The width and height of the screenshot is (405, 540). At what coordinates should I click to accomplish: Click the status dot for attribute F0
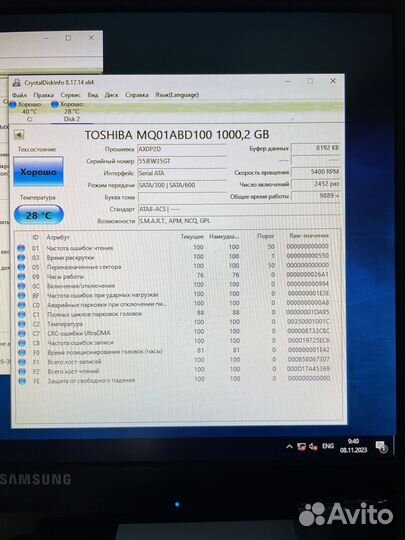point(22,352)
